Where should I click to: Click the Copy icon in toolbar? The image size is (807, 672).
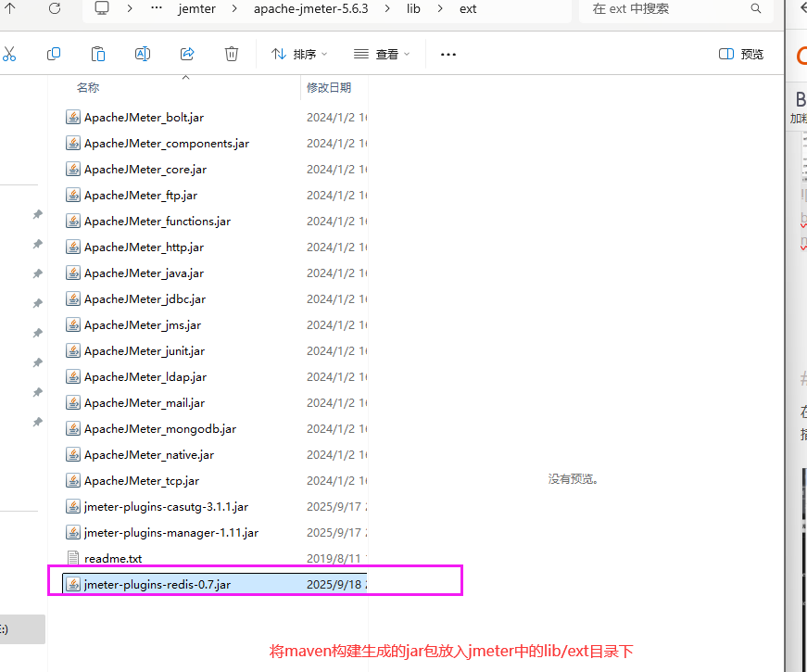coord(54,54)
